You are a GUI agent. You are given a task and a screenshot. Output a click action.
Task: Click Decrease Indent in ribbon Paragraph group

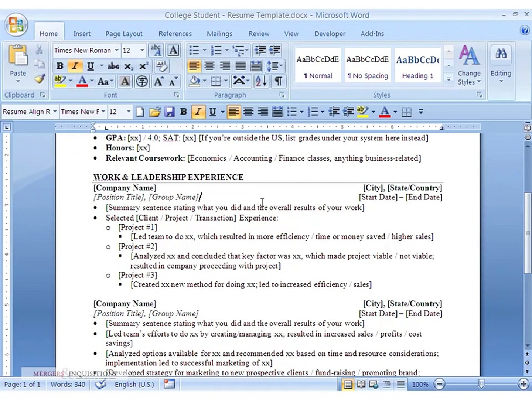260,50
